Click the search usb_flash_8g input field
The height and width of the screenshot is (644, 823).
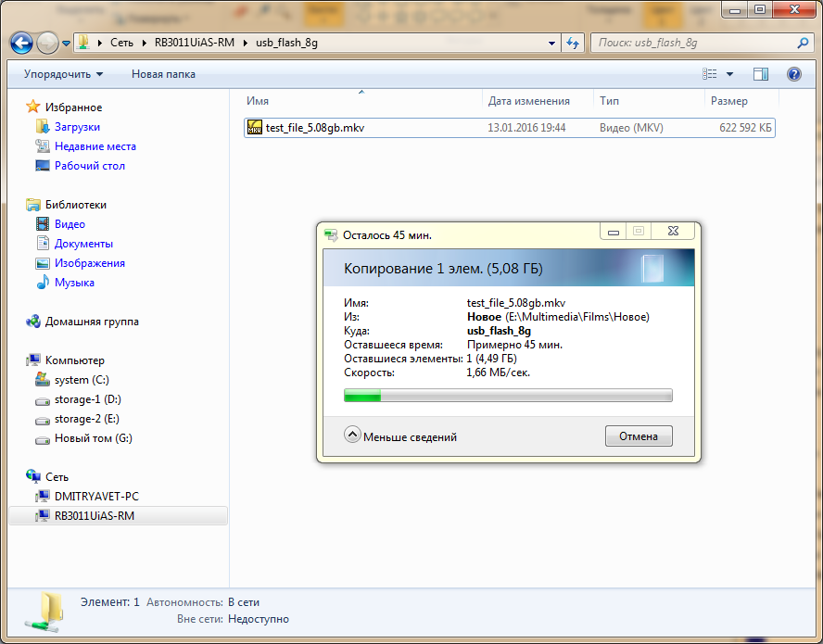pos(695,43)
